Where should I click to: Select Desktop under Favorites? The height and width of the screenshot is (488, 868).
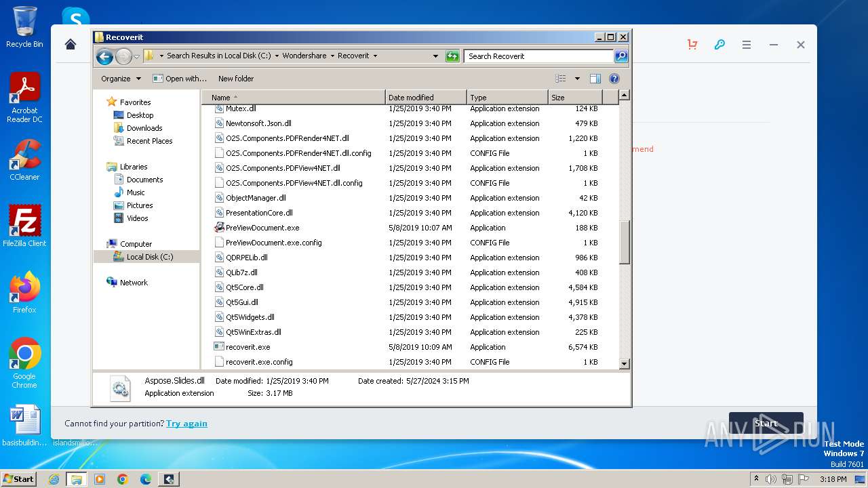[x=140, y=115]
